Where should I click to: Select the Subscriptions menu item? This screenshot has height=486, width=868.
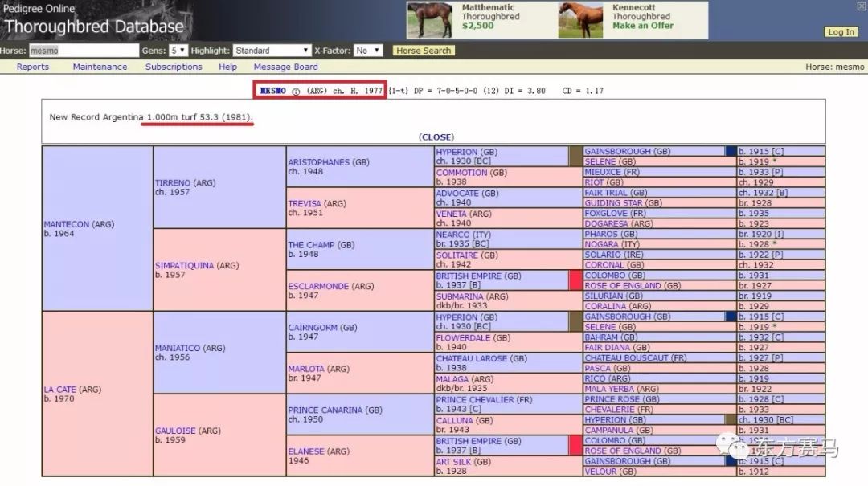click(x=174, y=67)
